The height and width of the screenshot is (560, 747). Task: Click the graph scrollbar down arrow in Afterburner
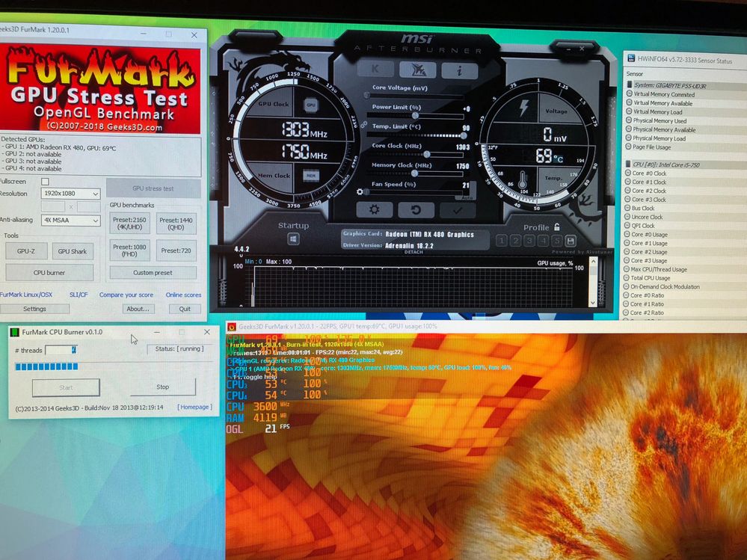coord(593,302)
